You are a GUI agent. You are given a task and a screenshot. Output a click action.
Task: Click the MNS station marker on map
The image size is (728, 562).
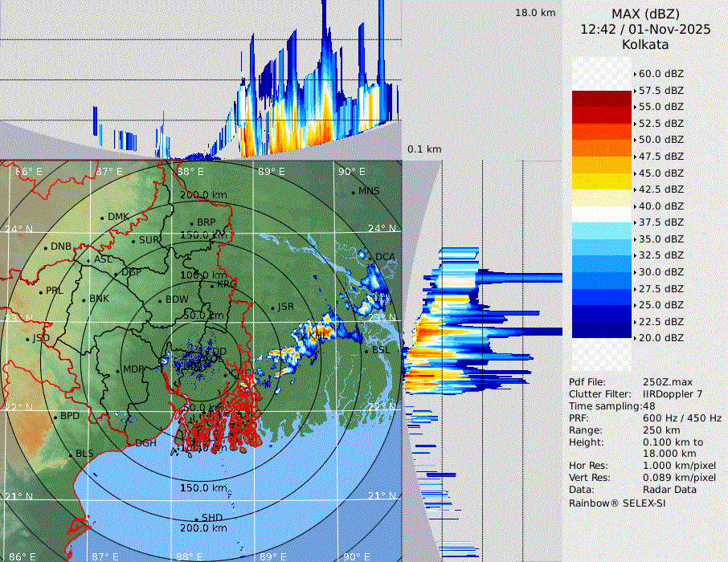coord(354,192)
